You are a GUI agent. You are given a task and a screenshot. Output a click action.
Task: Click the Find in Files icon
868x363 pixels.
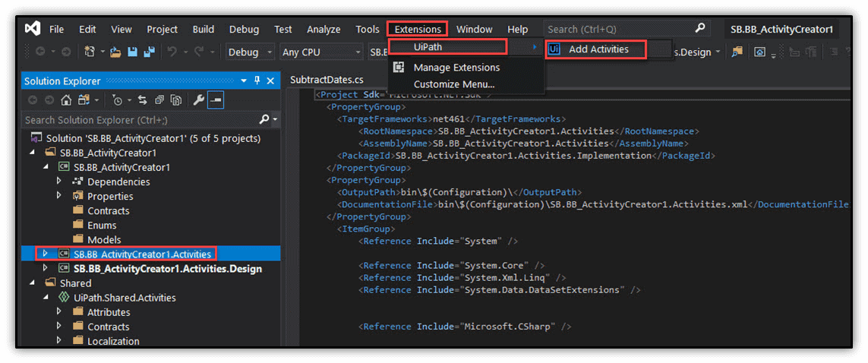[737, 52]
